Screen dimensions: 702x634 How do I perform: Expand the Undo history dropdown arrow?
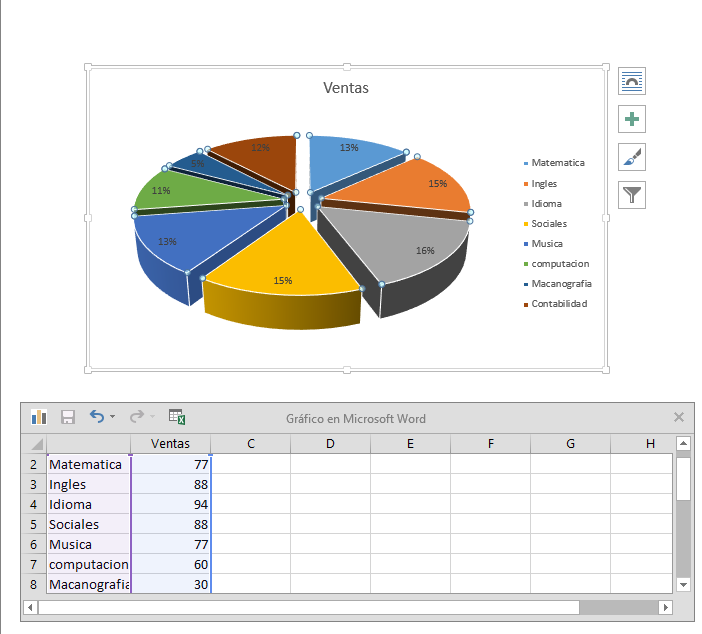pos(112,417)
